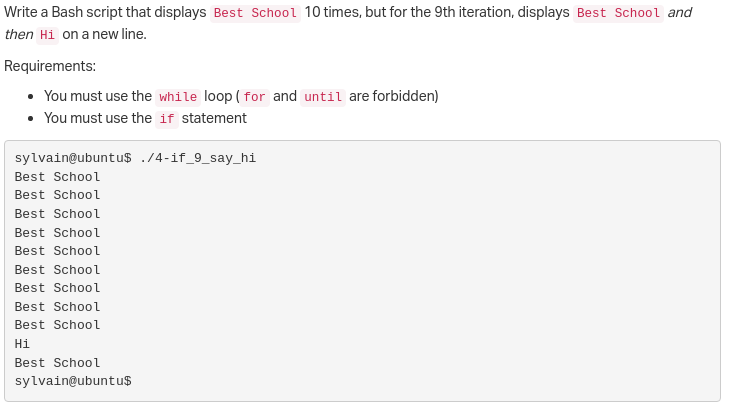This screenshot has width=729, height=409.
Task: Click the red inline "Hi" code in the description
Action: (x=47, y=35)
